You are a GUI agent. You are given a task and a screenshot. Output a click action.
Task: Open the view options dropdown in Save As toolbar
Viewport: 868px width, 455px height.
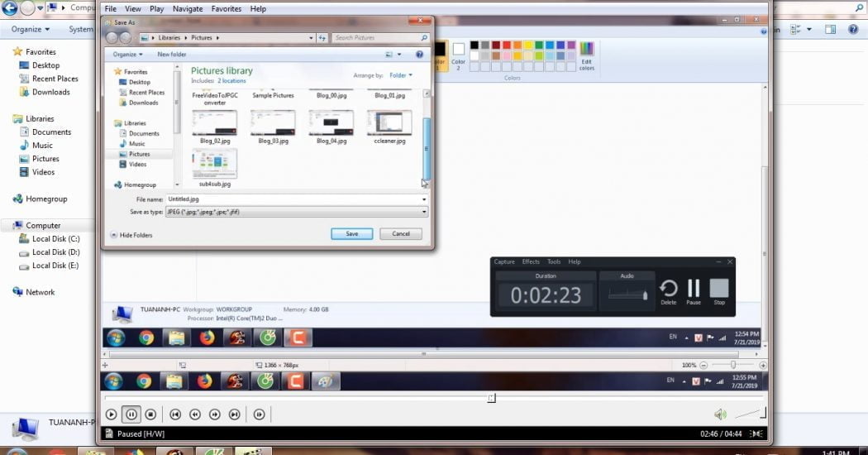[399, 55]
